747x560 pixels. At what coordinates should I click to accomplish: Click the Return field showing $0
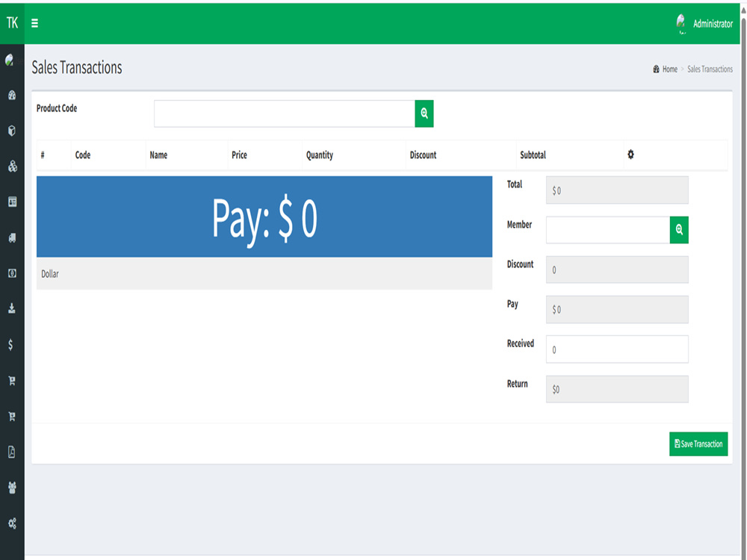coord(617,389)
